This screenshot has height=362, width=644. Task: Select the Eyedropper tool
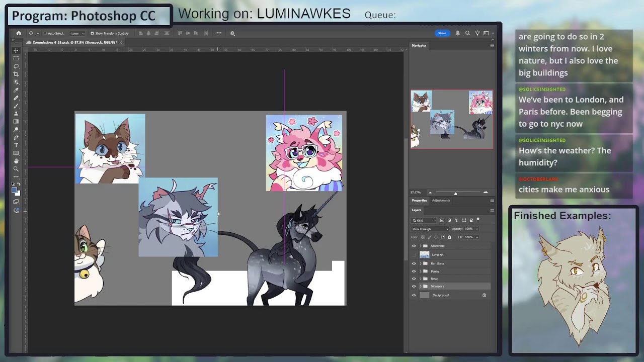point(16,90)
